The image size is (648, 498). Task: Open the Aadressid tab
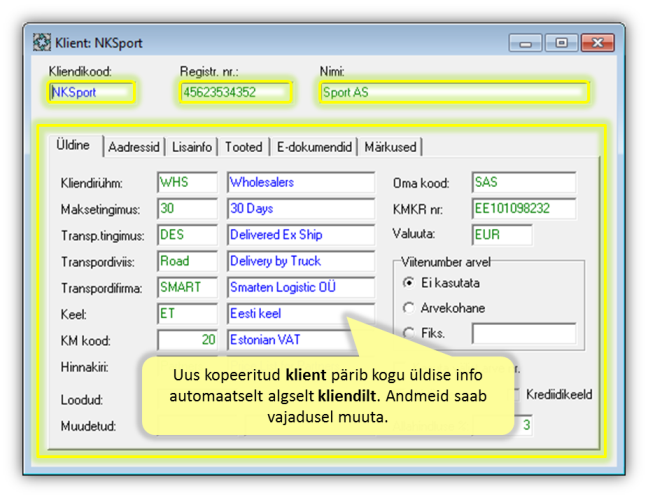134,147
